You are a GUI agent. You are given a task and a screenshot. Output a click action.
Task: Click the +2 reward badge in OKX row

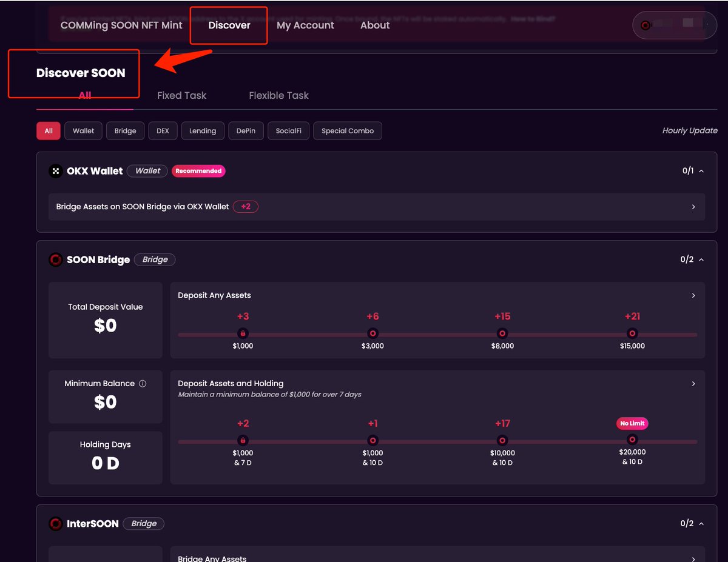tap(246, 207)
